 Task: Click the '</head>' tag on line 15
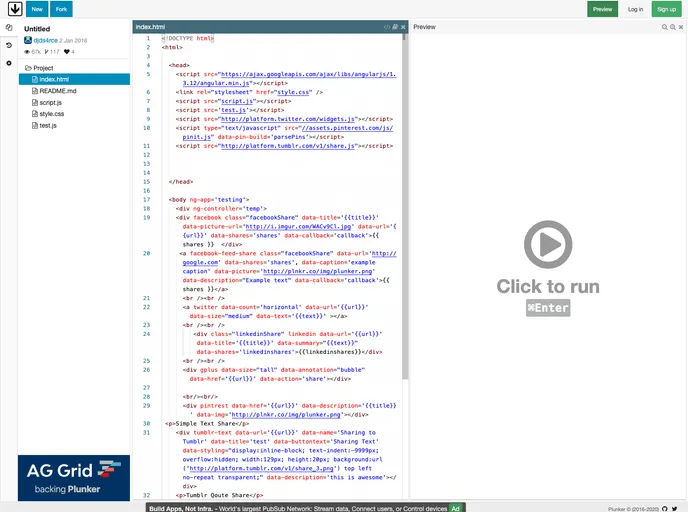point(181,182)
